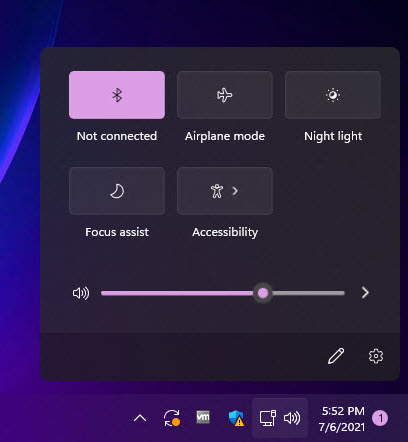Toggle Focus assist moon tile
This screenshot has height=442, width=408.
tap(117, 191)
